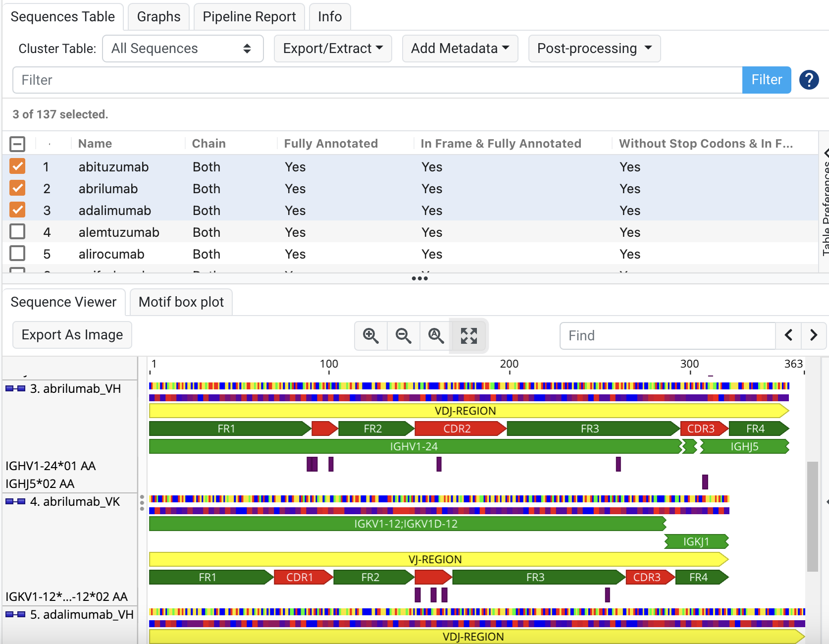Click the adalimumab name cell
This screenshot has width=829, height=644.
(115, 210)
